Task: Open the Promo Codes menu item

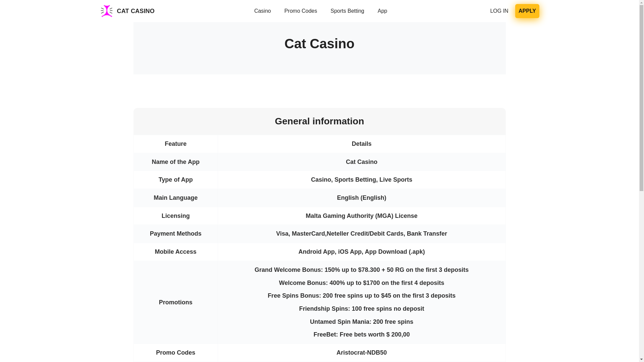Action: tap(301, 11)
